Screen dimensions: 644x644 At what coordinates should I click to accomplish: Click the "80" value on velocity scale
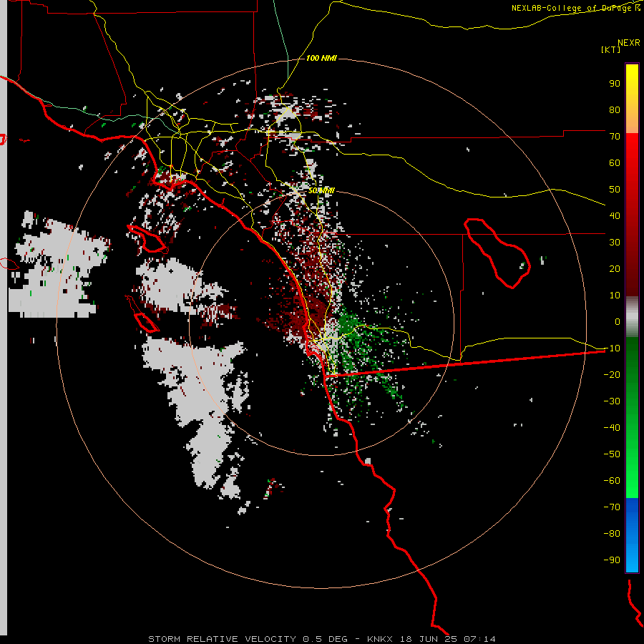pyautogui.click(x=615, y=109)
